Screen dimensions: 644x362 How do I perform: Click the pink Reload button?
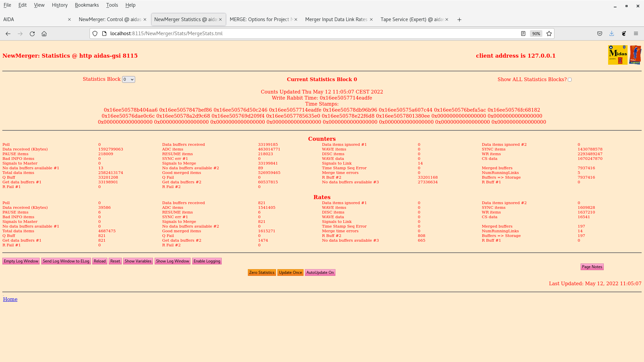(100, 261)
